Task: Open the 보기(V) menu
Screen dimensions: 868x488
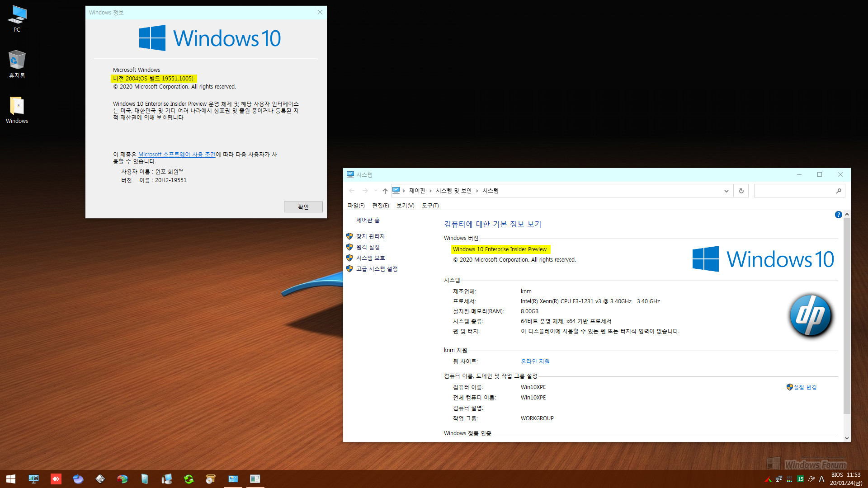Action: 405,206
